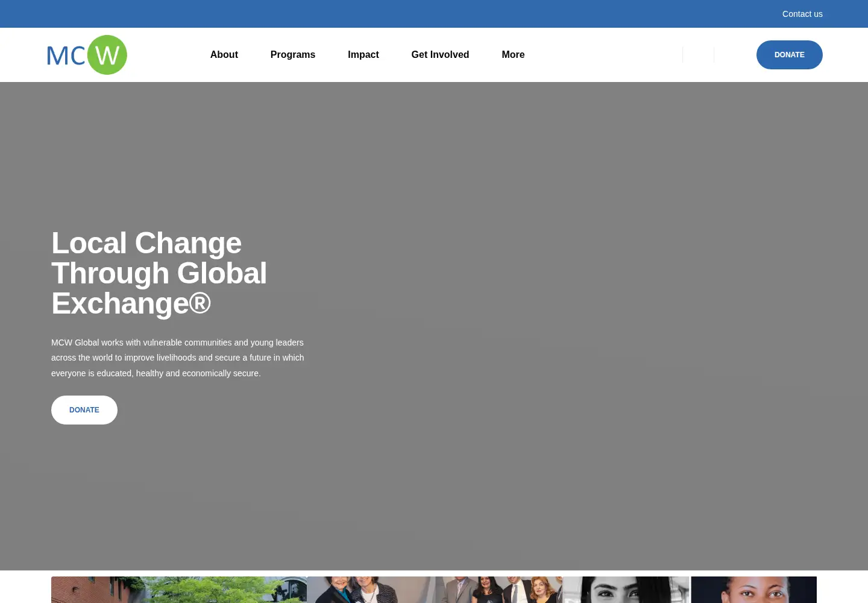Click the MCW Global works description paragraph

click(x=178, y=358)
